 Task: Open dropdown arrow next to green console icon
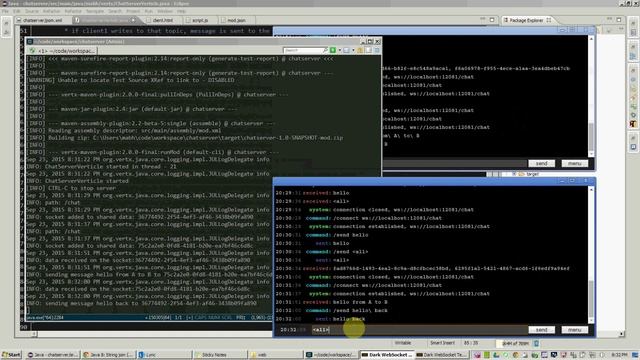click(340, 50)
